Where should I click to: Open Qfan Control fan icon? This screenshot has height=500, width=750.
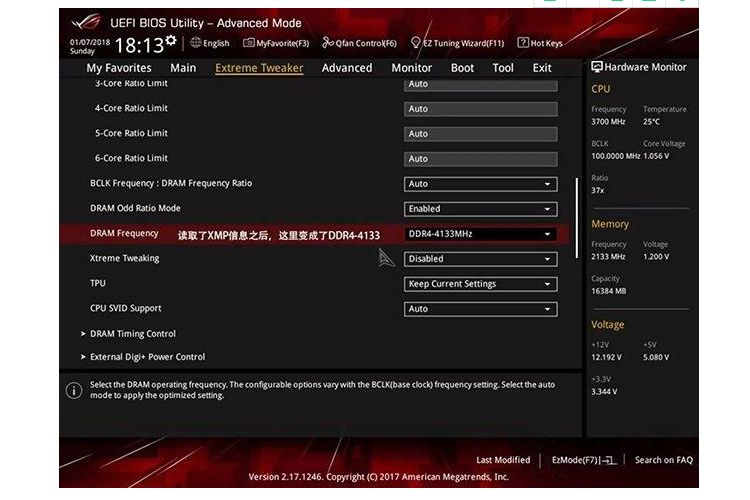pos(328,43)
